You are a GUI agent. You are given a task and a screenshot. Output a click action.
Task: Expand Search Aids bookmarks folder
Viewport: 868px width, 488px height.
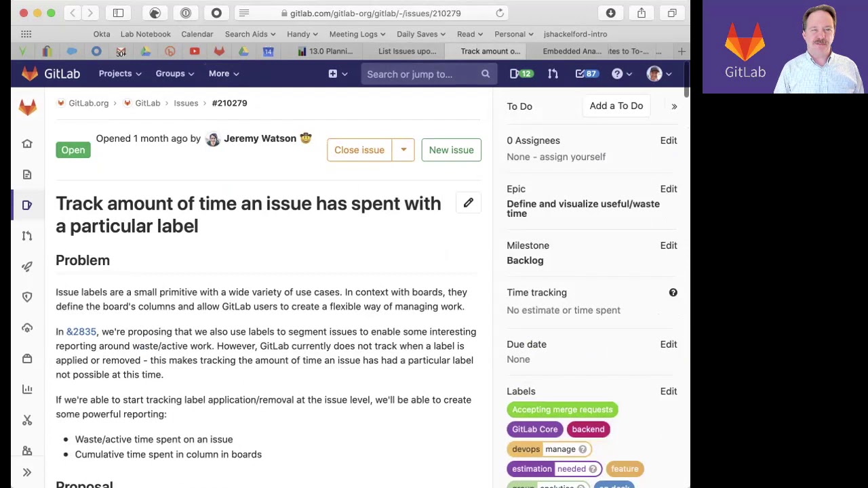[250, 34]
